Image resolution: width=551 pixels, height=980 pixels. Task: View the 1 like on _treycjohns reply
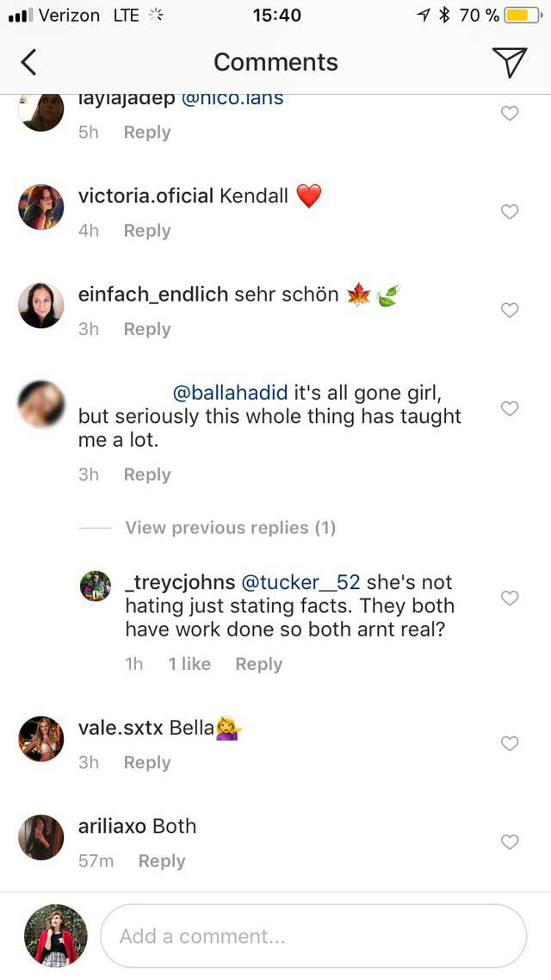click(189, 664)
